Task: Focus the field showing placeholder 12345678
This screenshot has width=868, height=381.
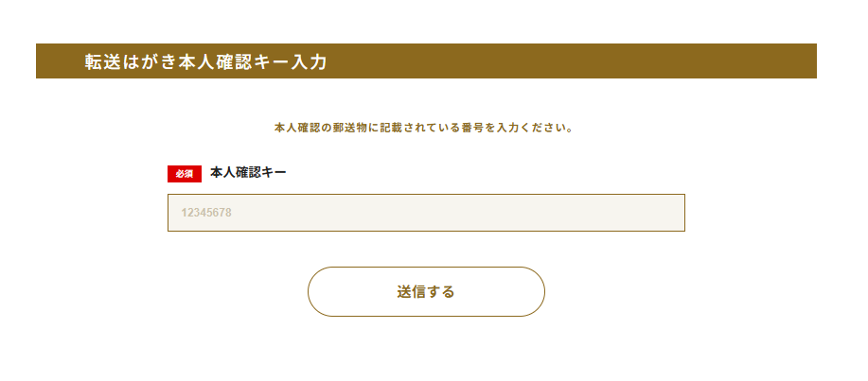Action: (x=426, y=213)
